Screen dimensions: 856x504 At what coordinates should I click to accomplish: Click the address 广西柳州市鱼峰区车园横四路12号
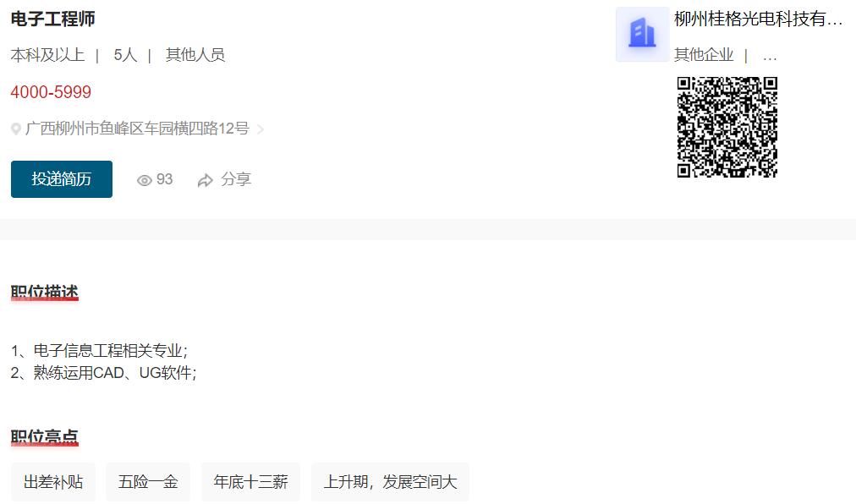pyautogui.click(x=138, y=129)
